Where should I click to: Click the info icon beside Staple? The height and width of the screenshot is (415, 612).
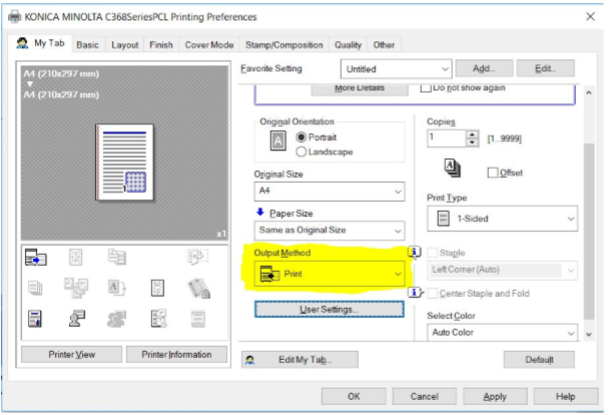tap(414, 252)
